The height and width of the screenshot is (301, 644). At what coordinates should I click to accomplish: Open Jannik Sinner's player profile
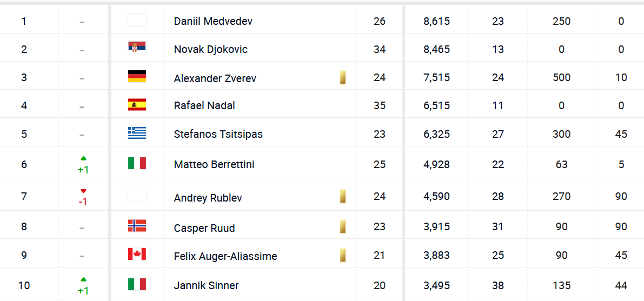206,285
